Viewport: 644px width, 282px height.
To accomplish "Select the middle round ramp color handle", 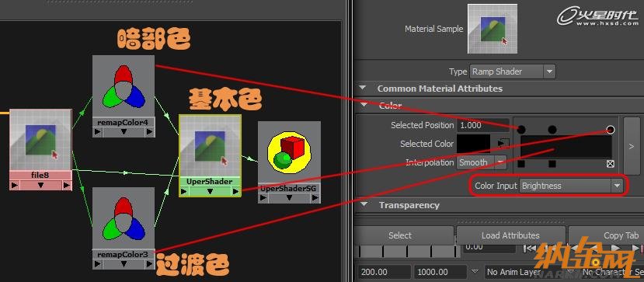I will [x=552, y=130].
